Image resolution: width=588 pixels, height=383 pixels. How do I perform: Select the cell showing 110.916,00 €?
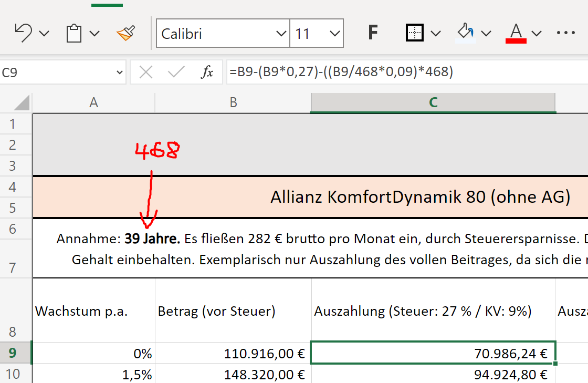(233, 353)
